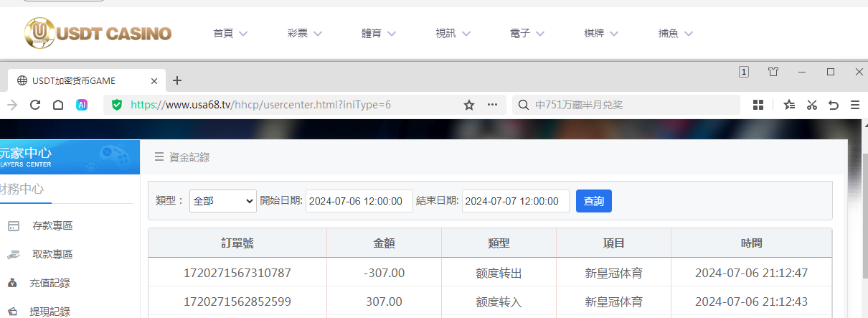
Task: Open the AI assistant icon in toolbar
Action: point(82,105)
